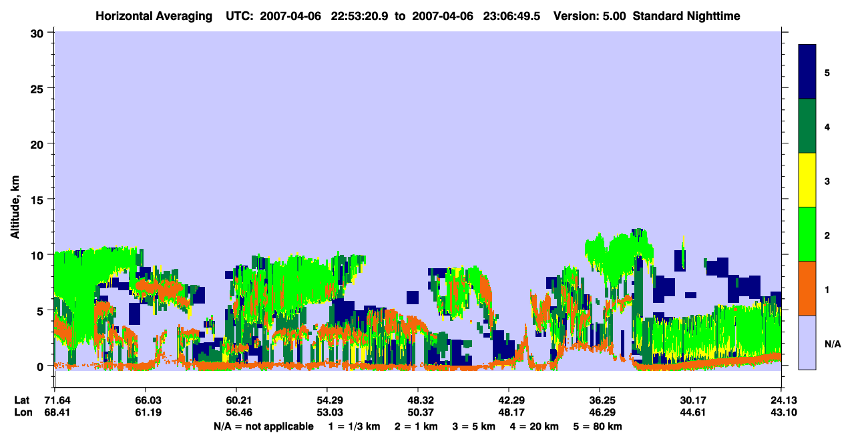Click the 'Lat' row label

[21, 400]
